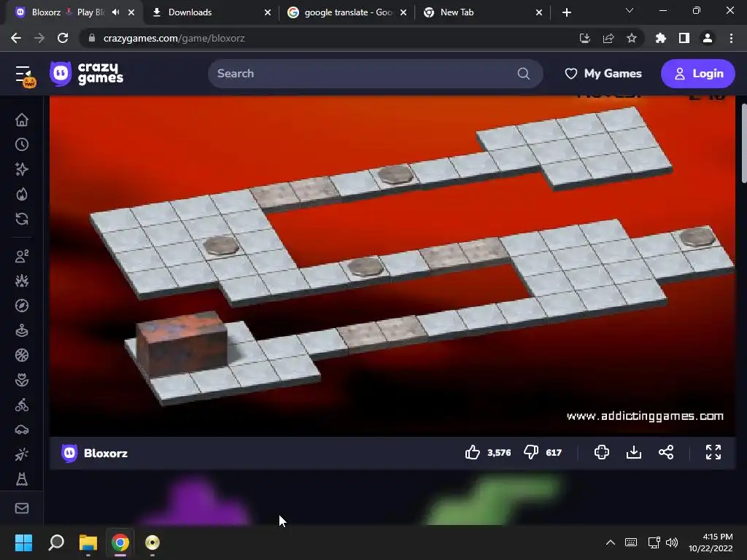Screen dimensions: 747x560
Task: Mute the Bloxorz tab audio
Action: [x=116, y=12]
